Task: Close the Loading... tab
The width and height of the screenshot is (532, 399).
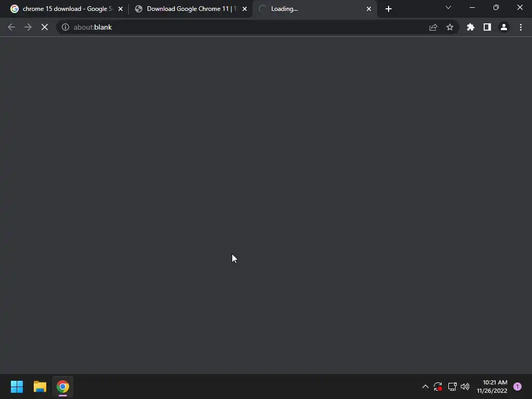Action: point(369,9)
